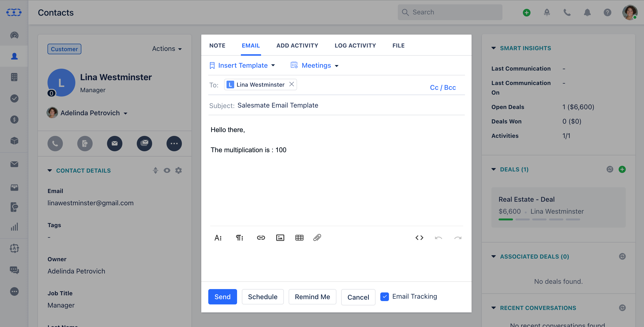Insert a hyperlink using the link icon
This screenshot has height=327, width=644.
(261, 238)
